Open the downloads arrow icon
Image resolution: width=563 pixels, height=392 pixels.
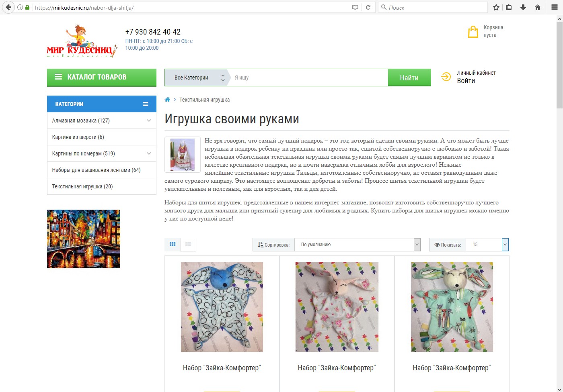click(523, 7)
